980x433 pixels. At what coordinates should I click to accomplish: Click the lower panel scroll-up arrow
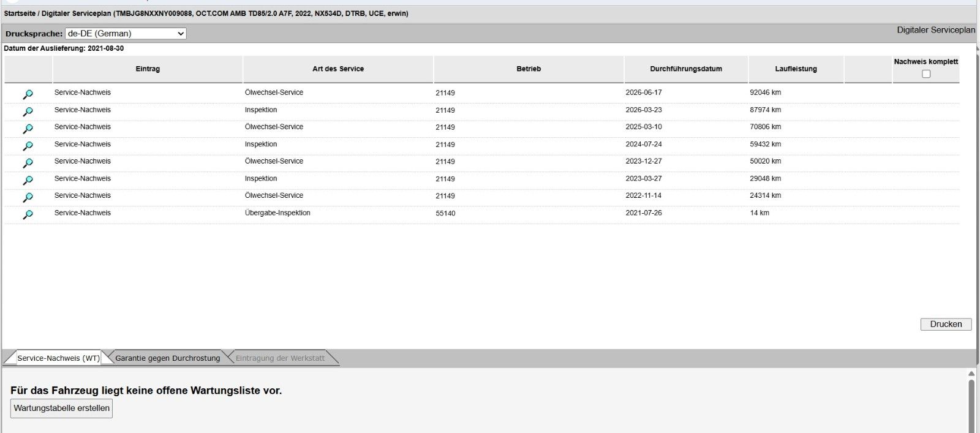(971, 373)
